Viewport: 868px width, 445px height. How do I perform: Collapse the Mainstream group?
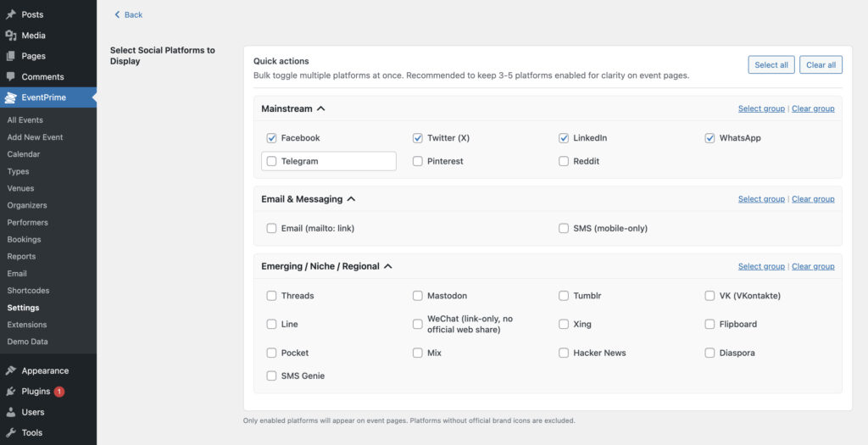tap(320, 109)
